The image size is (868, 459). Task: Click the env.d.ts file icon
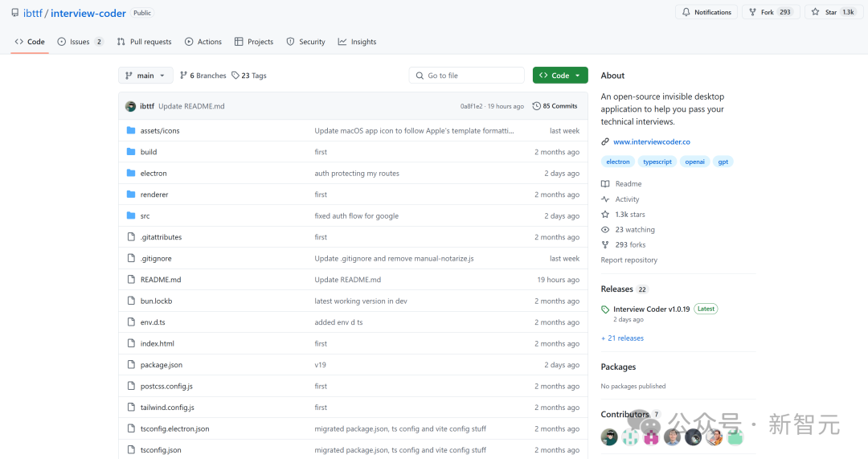coord(131,322)
